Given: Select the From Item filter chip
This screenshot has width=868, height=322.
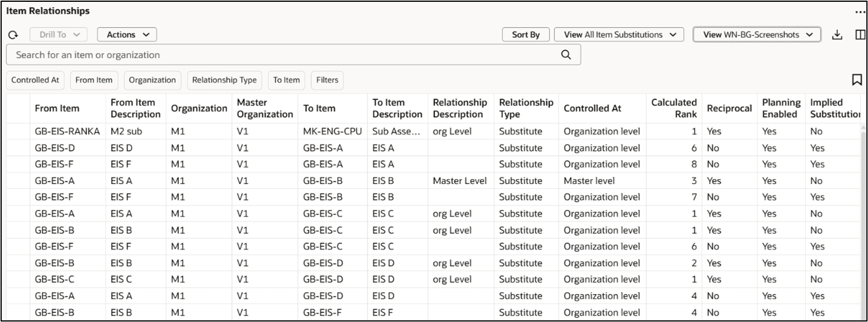Looking at the screenshot, I should 94,80.
